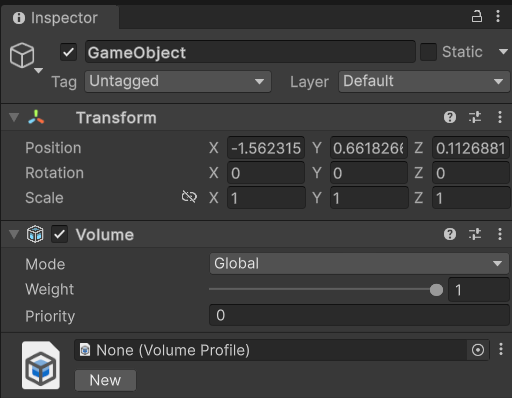
Task: Lock the Inspector panel
Action: [476, 16]
